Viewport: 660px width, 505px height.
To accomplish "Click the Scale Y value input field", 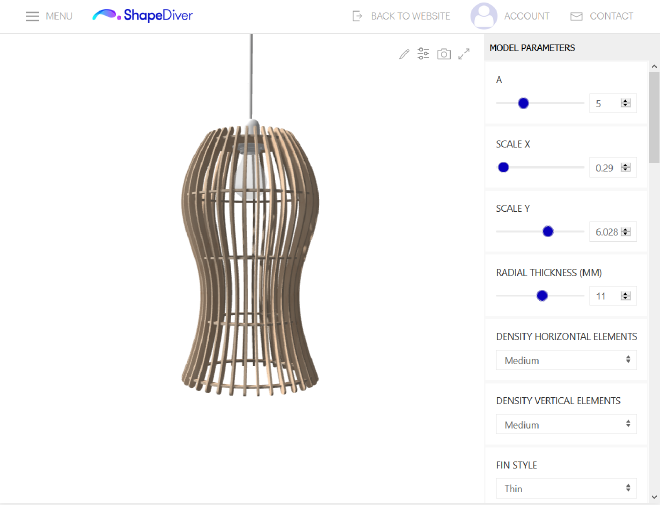I will coord(606,232).
